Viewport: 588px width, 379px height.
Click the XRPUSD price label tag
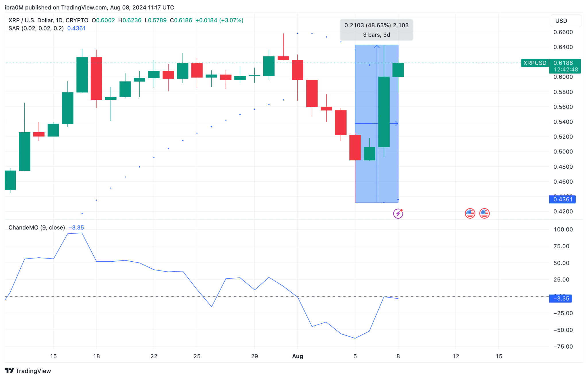click(x=535, y=63)
